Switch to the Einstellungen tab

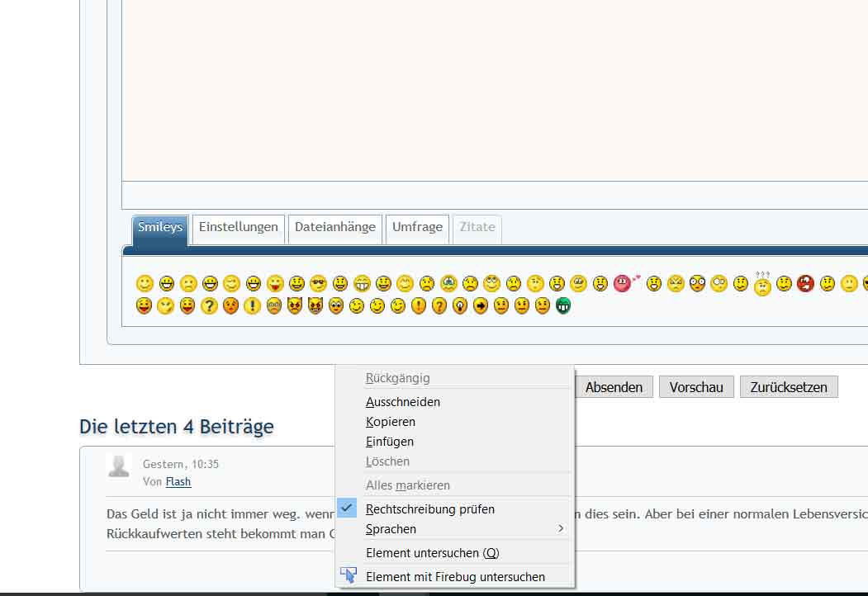pos(238,228)
